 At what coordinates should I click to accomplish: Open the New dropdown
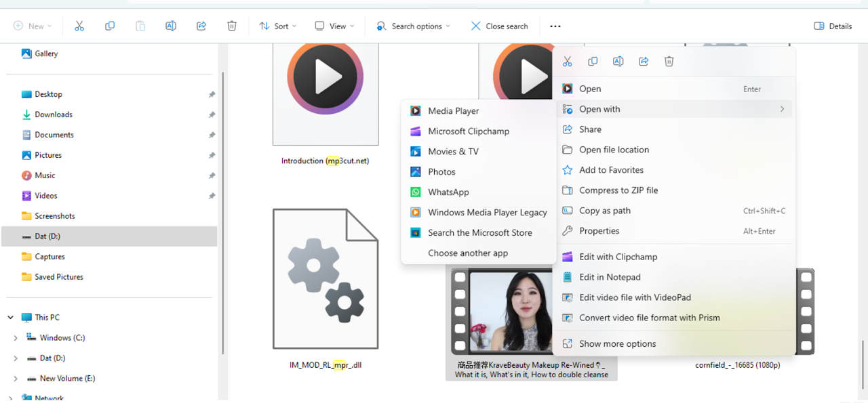[33, 26]
